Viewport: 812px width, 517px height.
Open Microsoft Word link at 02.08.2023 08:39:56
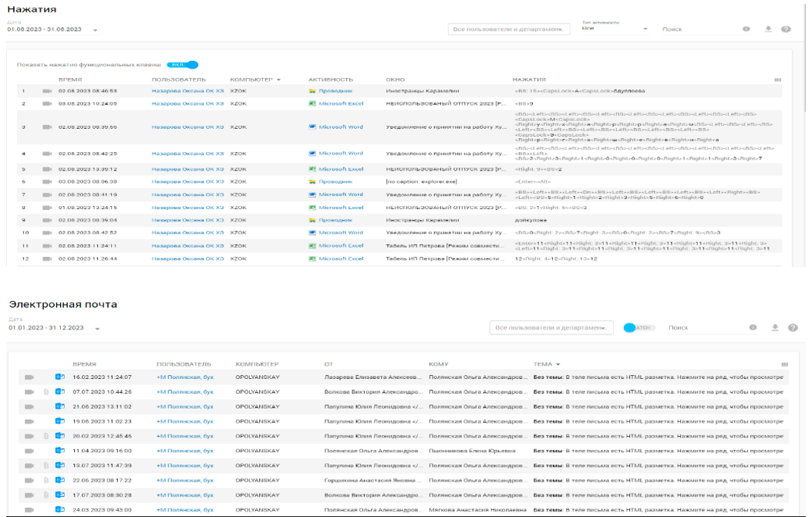(341, 127)
